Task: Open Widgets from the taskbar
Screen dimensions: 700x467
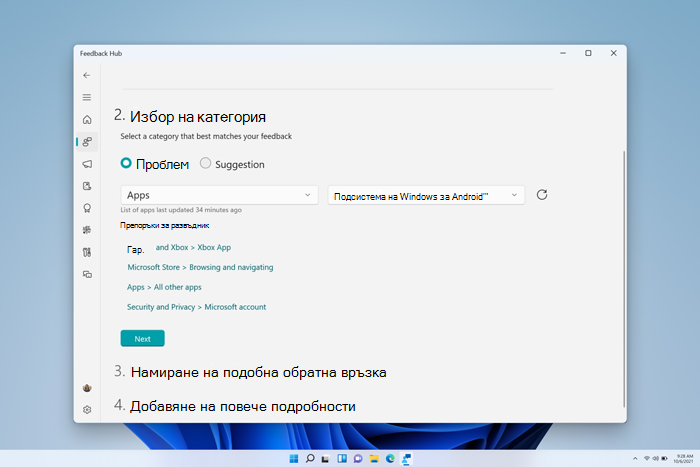Action: pos(342,459)
